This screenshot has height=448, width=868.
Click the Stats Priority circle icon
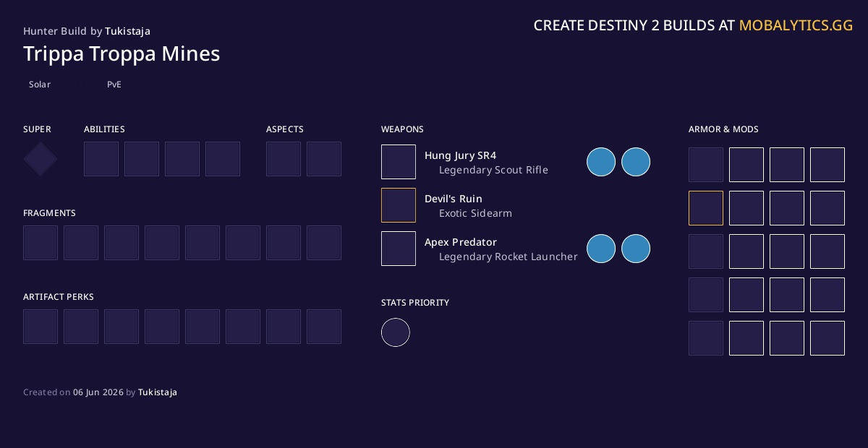click(x=396, y=332)
